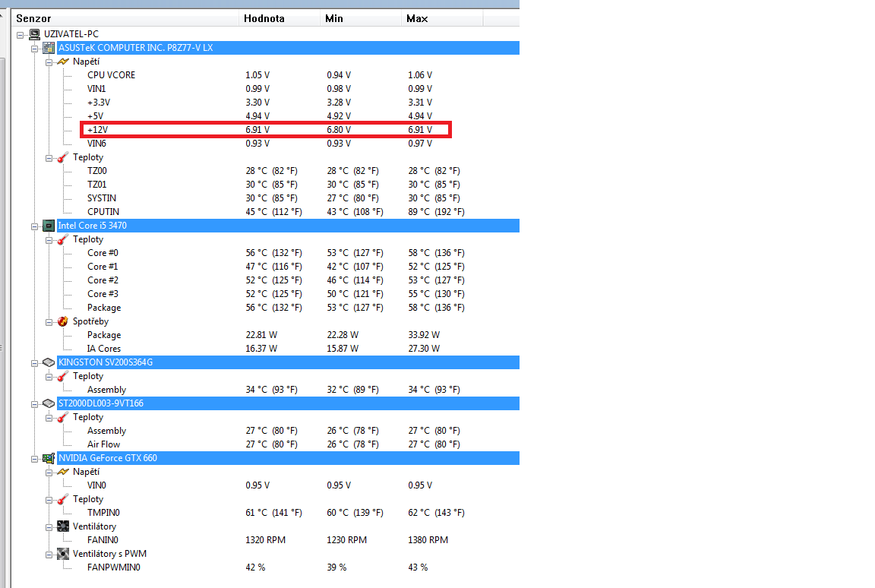Click the thermometer icon of Teploty under ASUSTeK
This screenshot has height=588, width=875.
(63, 157)
